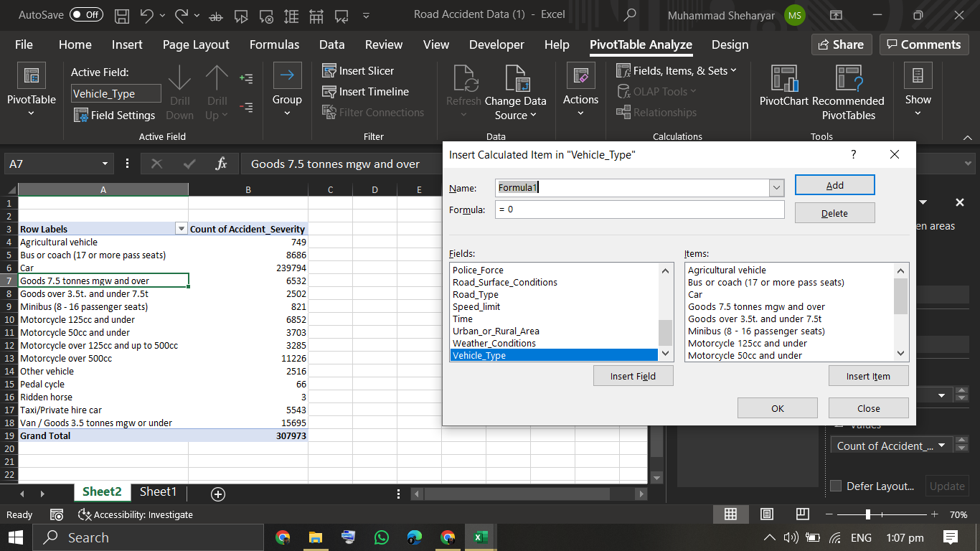Viewport: 980px width, 551px height.
Task: Open the Row Labels filter dropdown
Action: (x=181, y=229)
